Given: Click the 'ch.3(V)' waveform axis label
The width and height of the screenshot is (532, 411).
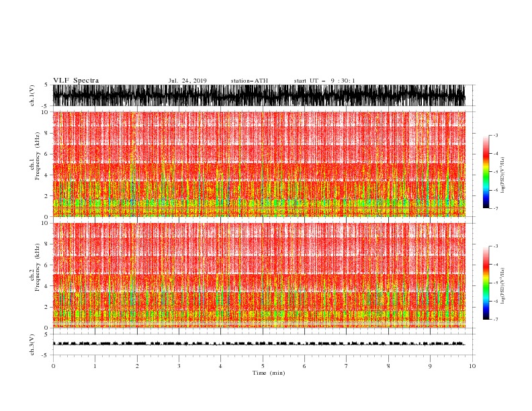Looking at the screenshot, I should [32, 345].
